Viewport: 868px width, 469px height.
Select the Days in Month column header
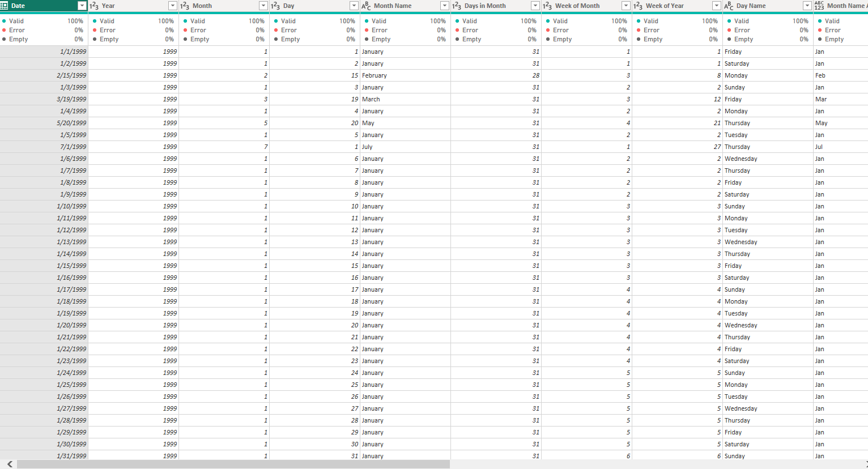[x=496, y=6]
